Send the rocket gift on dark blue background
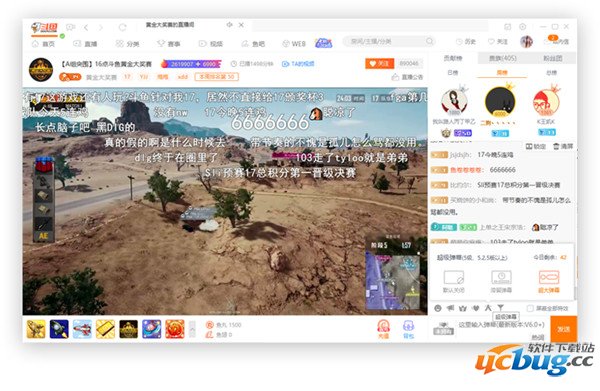The height and width of the screenshot is (391, 600). [x=59, y=329]
